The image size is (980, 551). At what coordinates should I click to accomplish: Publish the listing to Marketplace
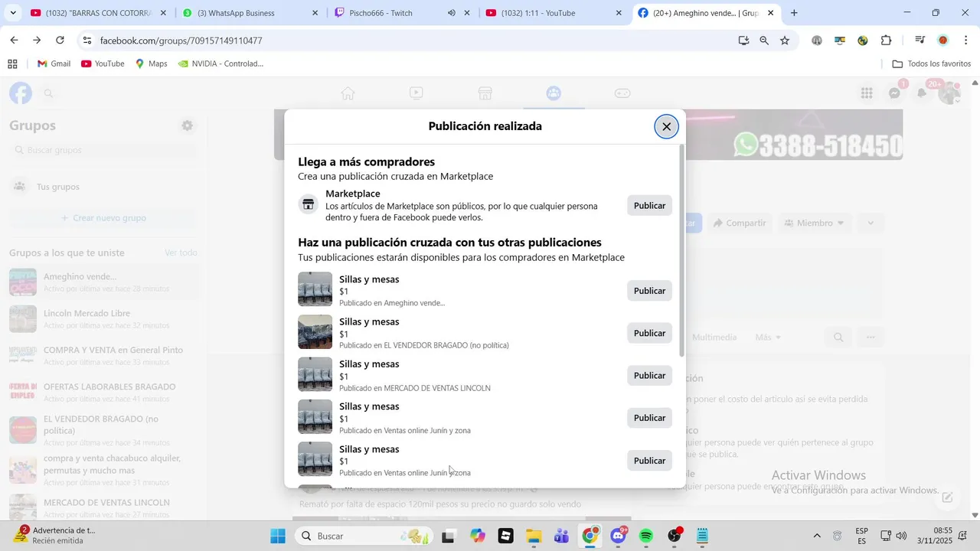tap(649, 206)
